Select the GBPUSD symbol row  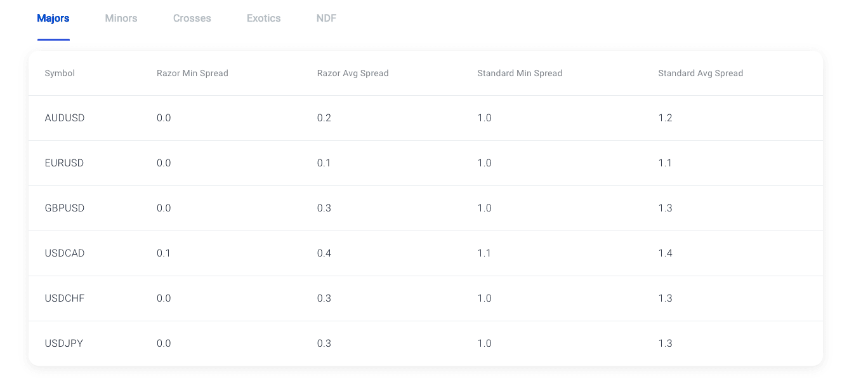pos(426,208)
